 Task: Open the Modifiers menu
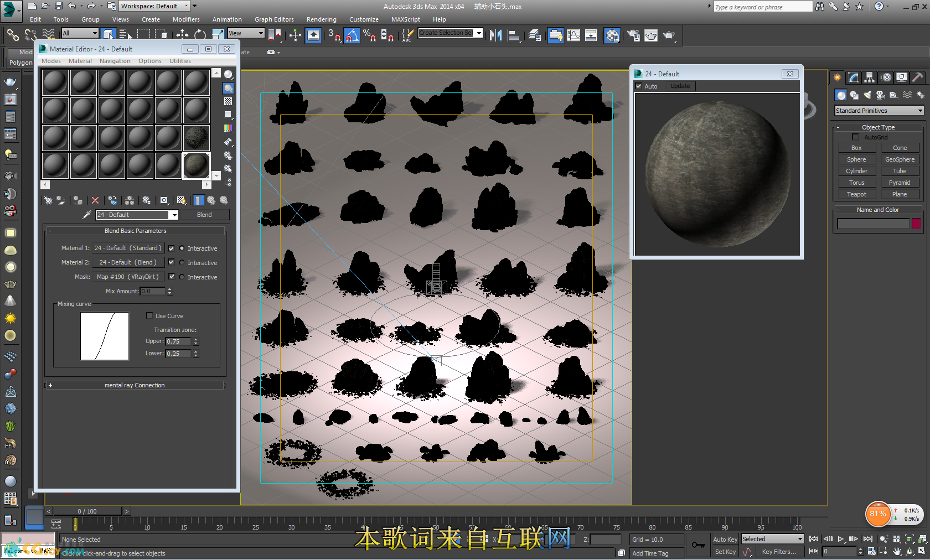pyautogui.click(x=186, y=19)
